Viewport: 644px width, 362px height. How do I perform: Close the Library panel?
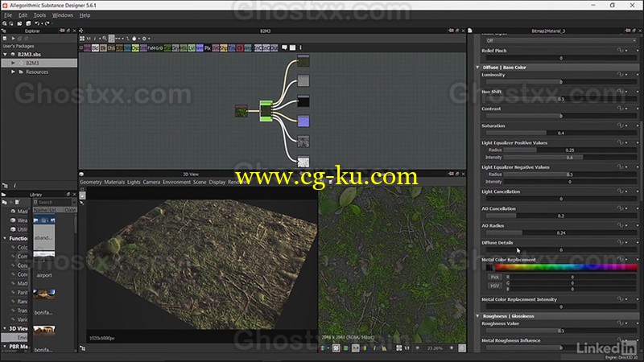point(74,194)
